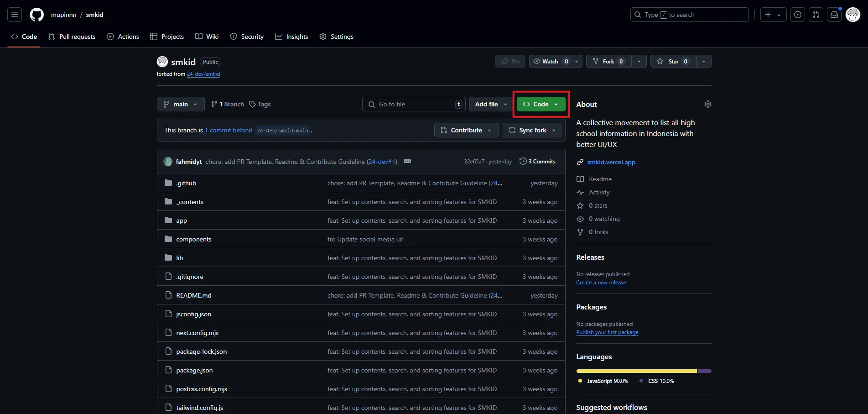
Task: Expand create new dropdown arrow in header
Action: pos(779,15)
